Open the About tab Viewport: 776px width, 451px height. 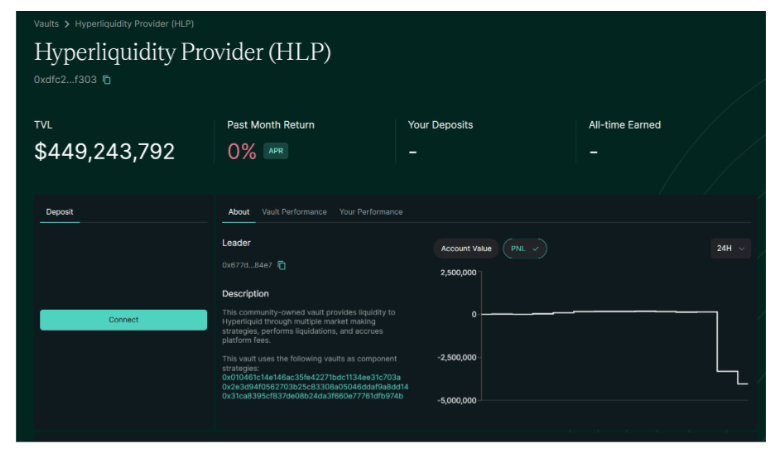click(239, 212)
